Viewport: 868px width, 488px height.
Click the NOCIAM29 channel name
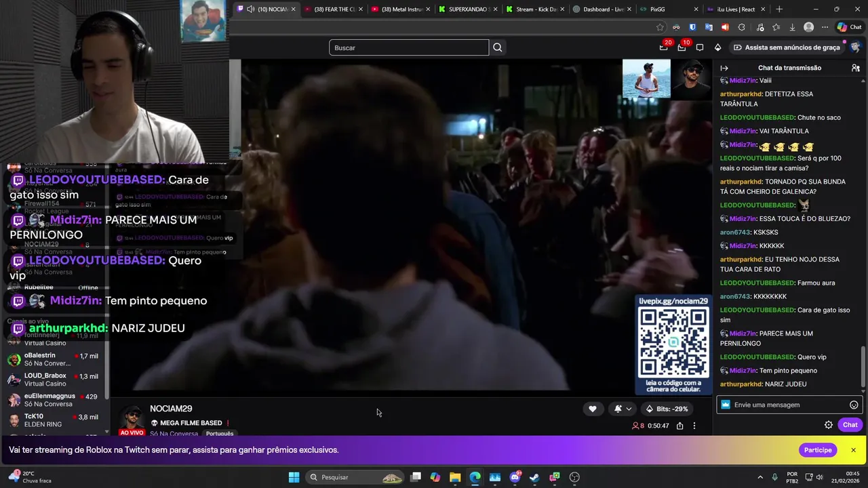coord(171,409)
